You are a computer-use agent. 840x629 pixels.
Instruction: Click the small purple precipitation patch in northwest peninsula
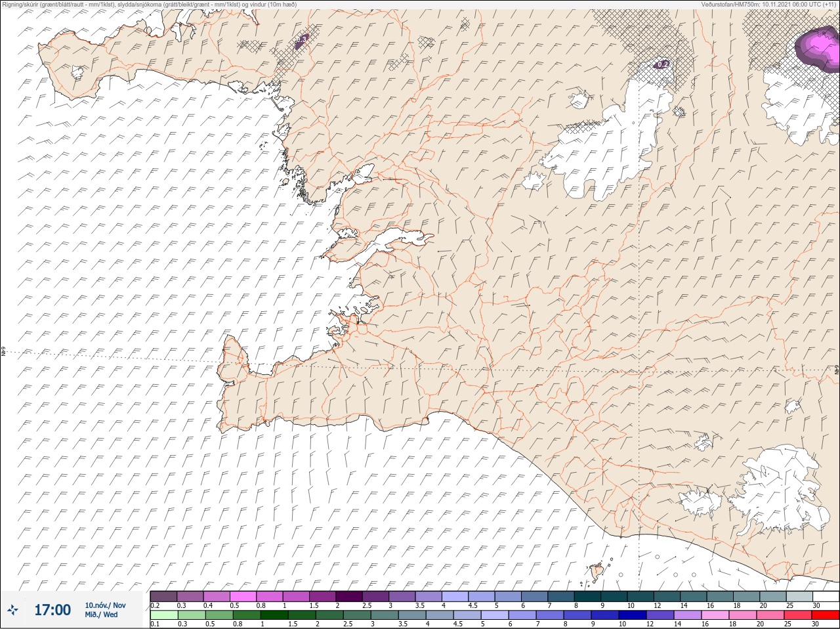[x=302, y=41]
